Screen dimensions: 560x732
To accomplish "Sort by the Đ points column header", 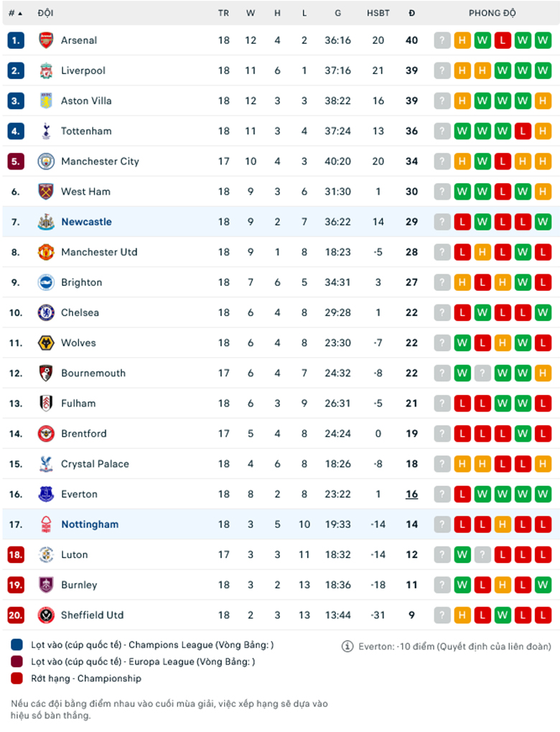I will click(x=411, y=13).
